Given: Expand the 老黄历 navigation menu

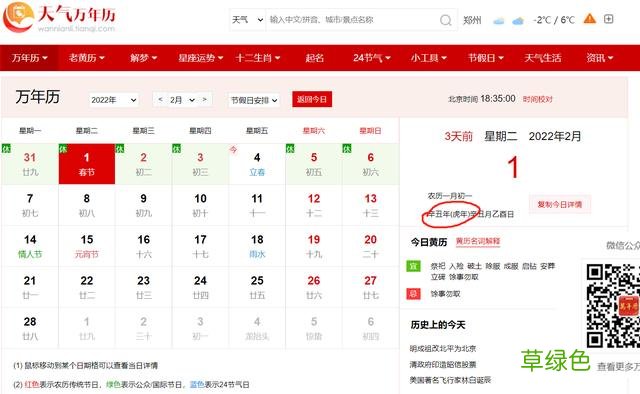Looking at the screenshot, I should click(87, 58).
